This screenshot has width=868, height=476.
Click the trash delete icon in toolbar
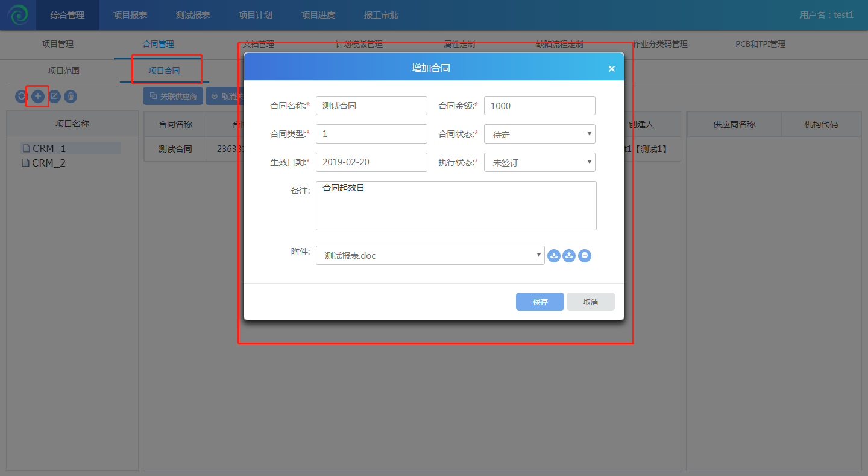click(x=71, y=96)
